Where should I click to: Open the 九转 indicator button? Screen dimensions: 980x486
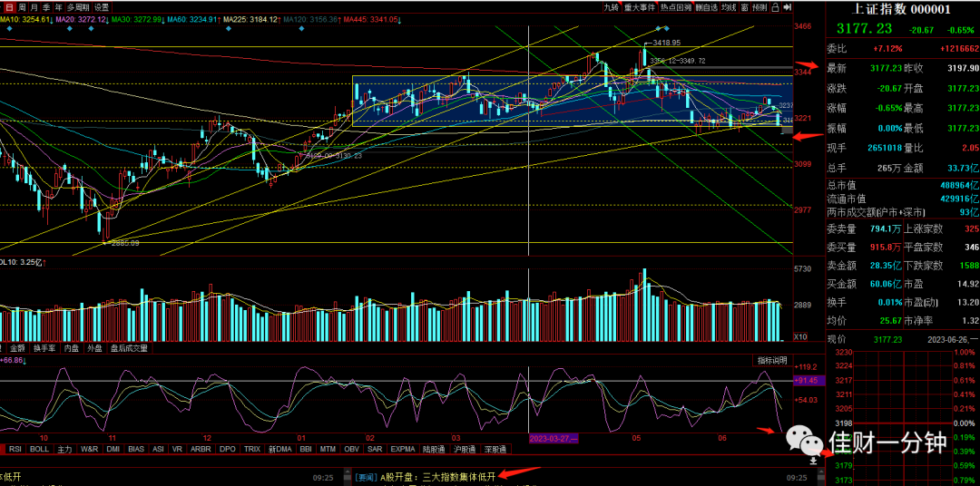tap(612, 7)
